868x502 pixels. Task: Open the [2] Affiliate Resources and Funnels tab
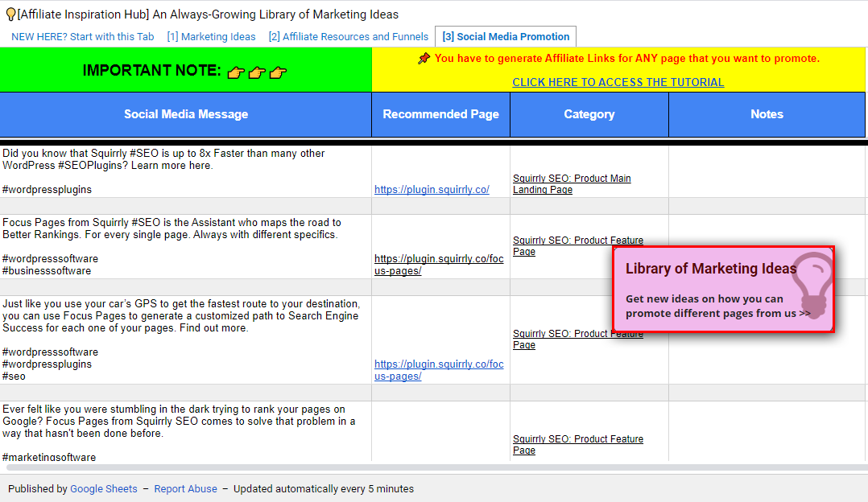(x=348, y=36)
